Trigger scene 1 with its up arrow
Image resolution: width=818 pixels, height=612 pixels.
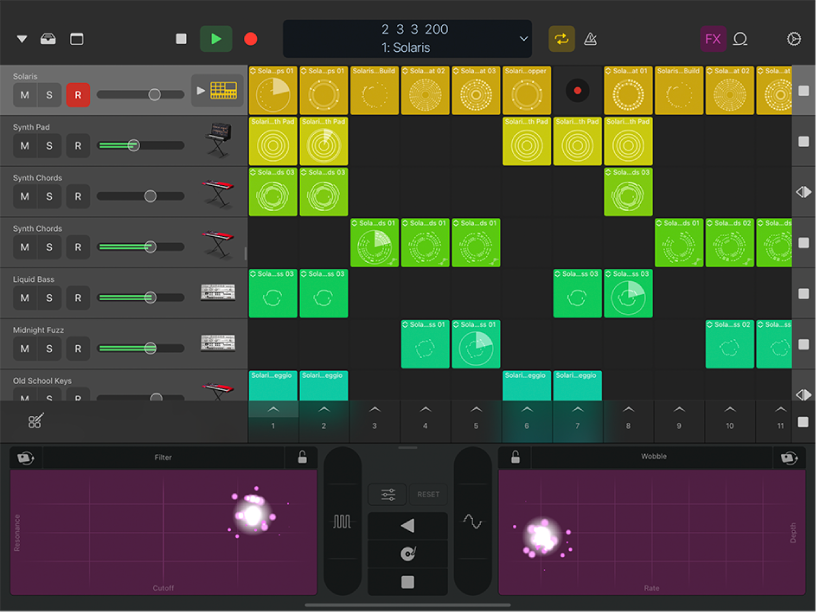point(272,408)
